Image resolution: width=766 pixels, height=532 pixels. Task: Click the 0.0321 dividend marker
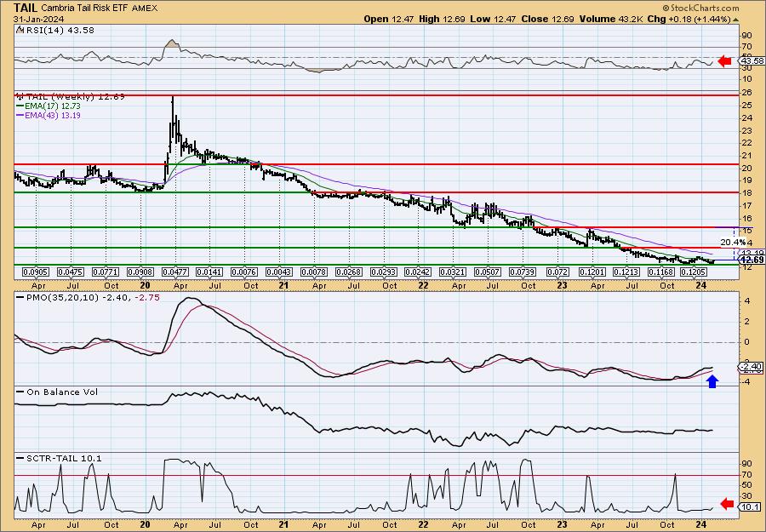[x=454, y=272]
